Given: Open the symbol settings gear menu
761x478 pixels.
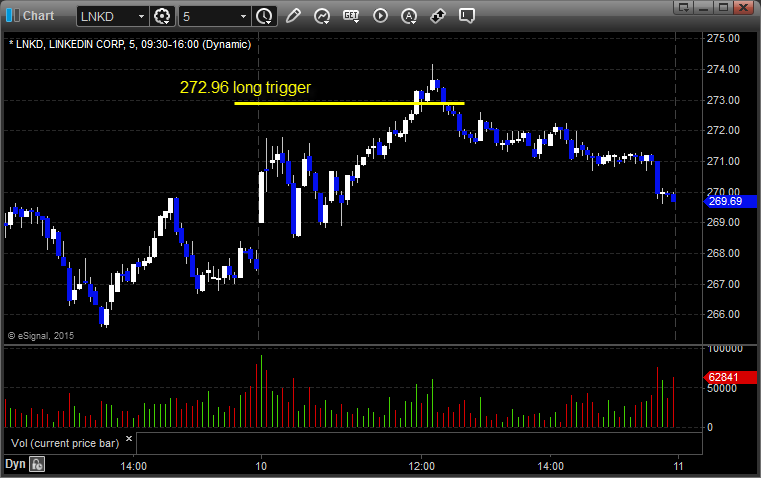Looking at the screenshot, I should (162, 16).
